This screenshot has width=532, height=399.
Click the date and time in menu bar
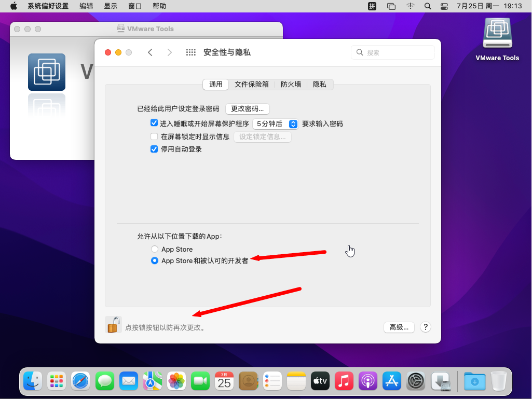coord(489,6)
